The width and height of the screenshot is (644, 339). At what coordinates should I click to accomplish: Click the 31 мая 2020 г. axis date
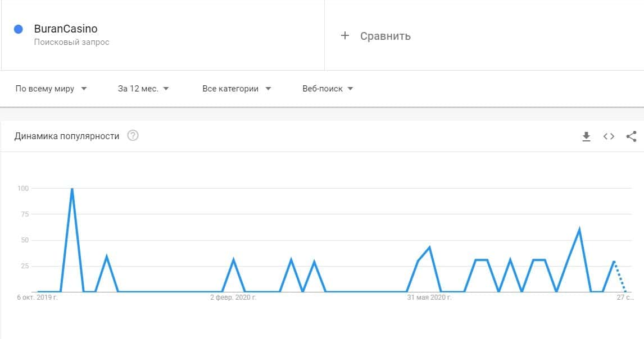point(429,297)
